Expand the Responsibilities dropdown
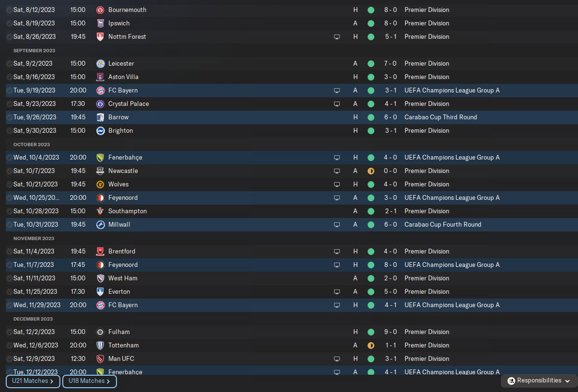This screenshot has width=578, height=392. tap(539, 380)
